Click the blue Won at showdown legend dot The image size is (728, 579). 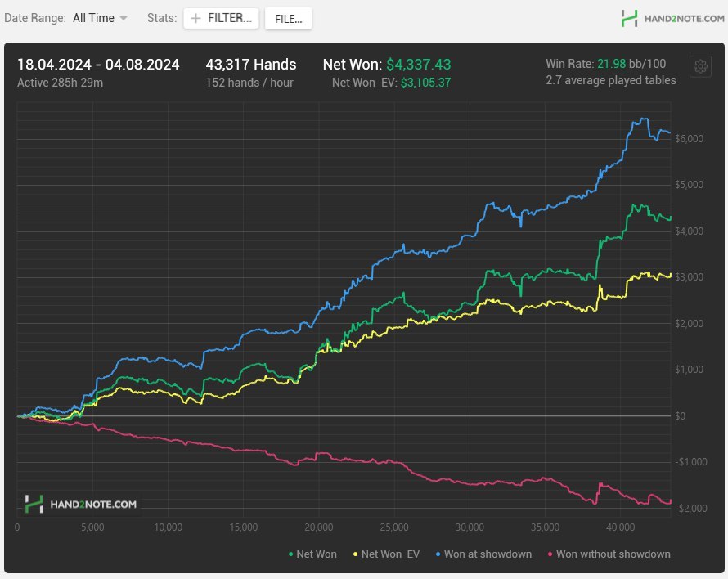click(438, 554)
